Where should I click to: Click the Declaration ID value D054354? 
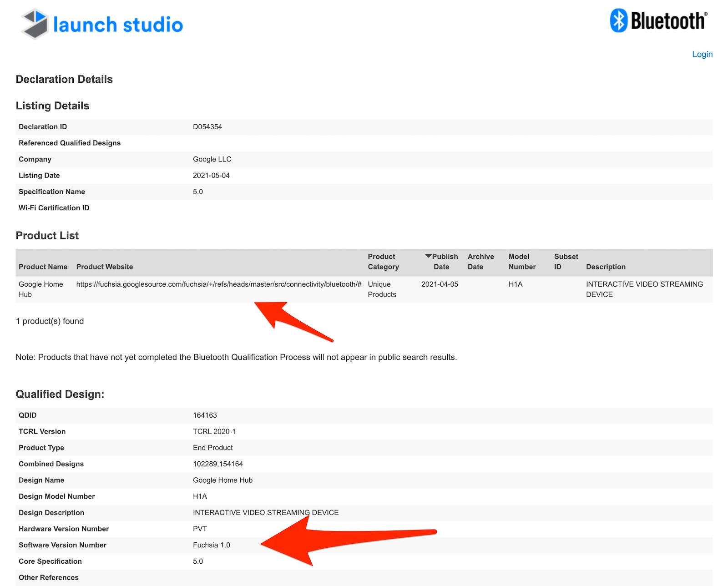click(x=207, y=127)
